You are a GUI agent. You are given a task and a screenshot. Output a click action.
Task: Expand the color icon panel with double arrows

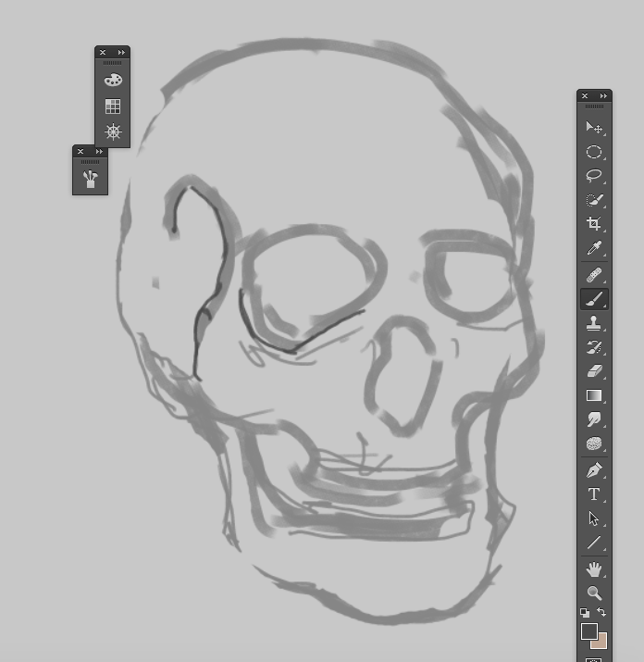121,53
